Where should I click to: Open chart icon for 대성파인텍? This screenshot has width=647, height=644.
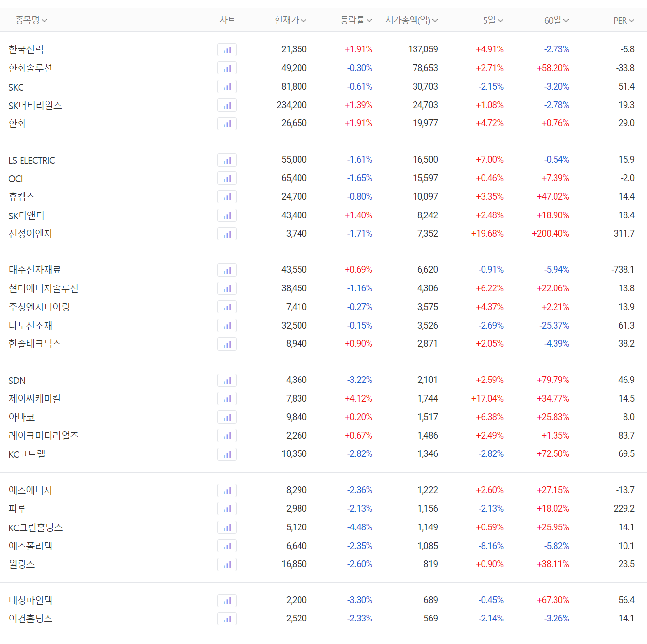click(x=227, y=600)
